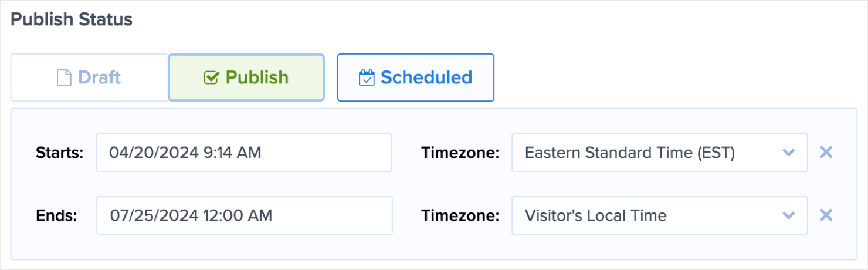
Task: Click the 9:14 AM time text
Action: (233, 153)
